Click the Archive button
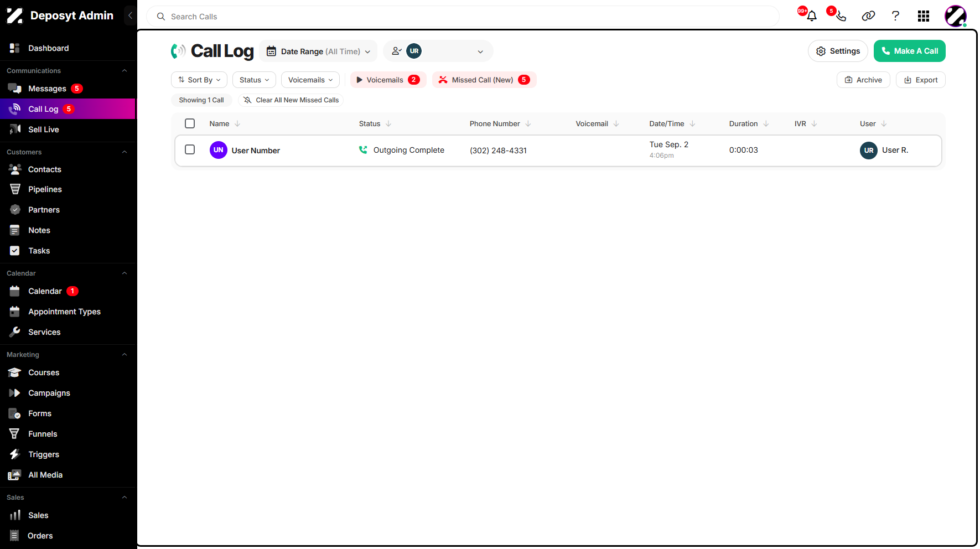The width and height of the screenshot is (980, 549). pos(863,80)
